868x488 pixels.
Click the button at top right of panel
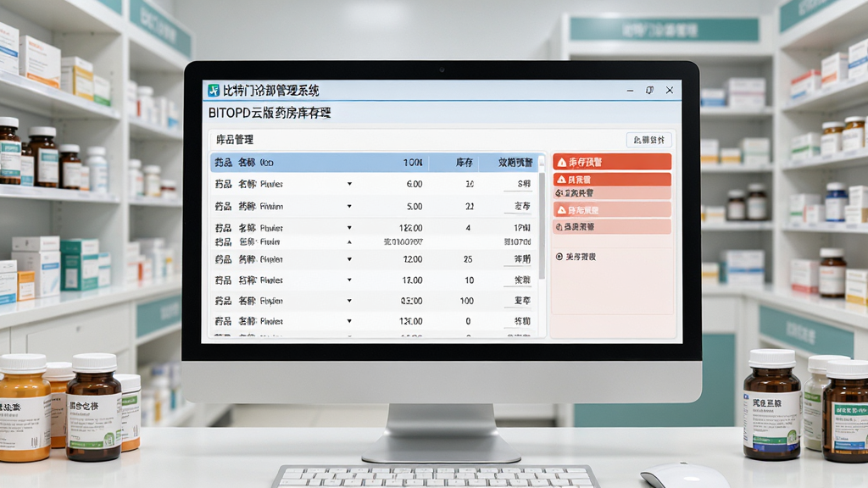coord(648,140)
